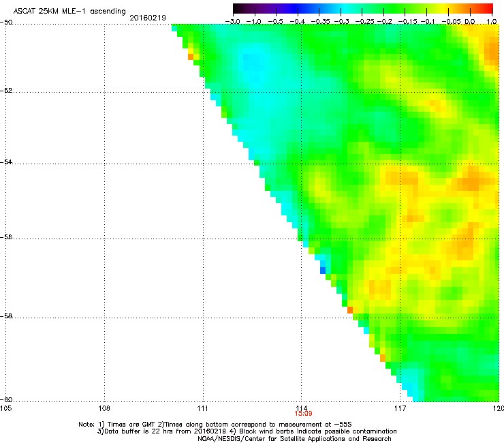Click the colorbar label -0.2
Image resolution: width=504 pixels, height=443 pixels.
pos(385,22)
